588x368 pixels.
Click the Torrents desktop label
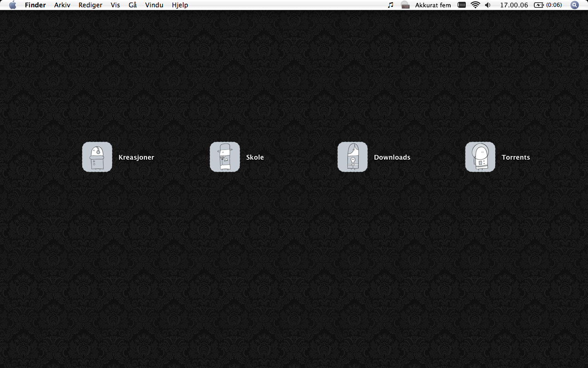516,157
